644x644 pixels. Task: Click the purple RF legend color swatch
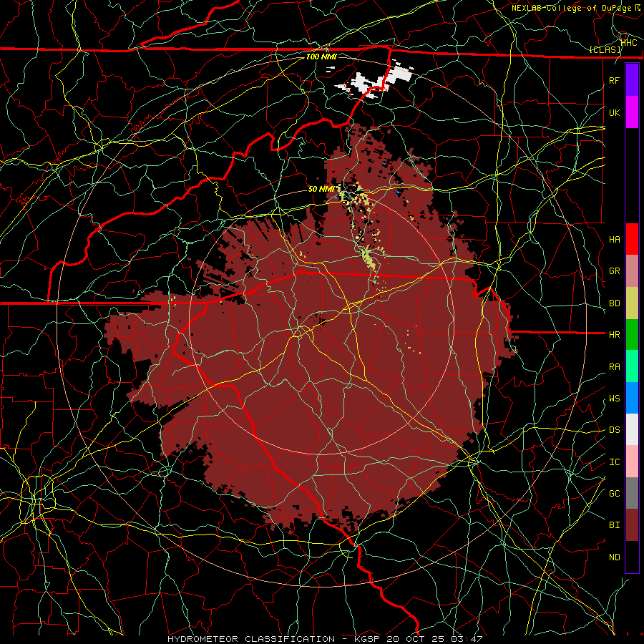click(632, 80)
